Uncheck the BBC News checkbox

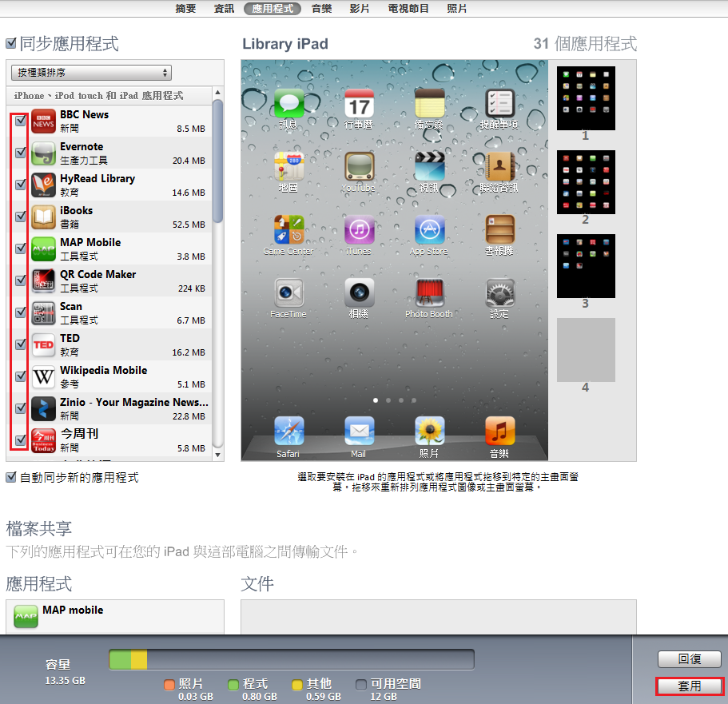pyautogui.click(x=21, y=121)
